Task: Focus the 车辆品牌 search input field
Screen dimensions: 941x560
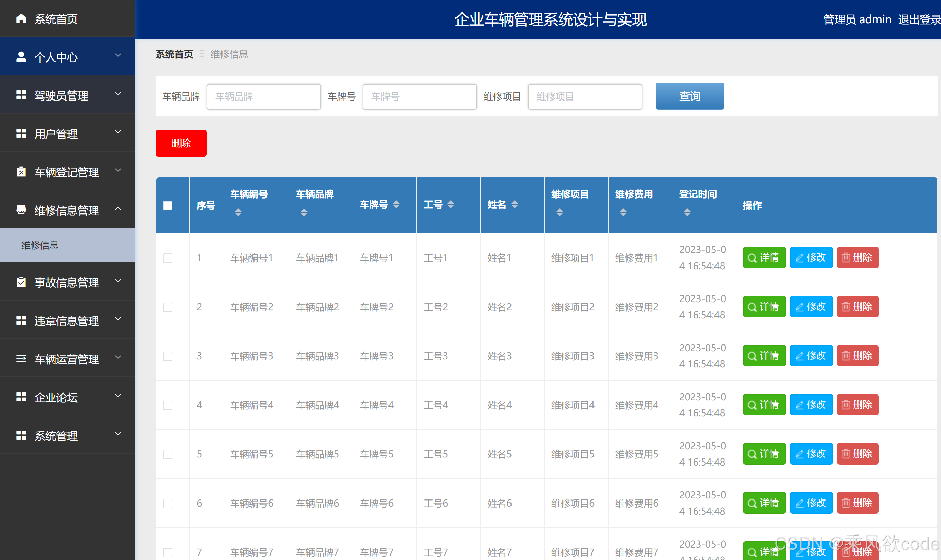Action: pos(263,96)
